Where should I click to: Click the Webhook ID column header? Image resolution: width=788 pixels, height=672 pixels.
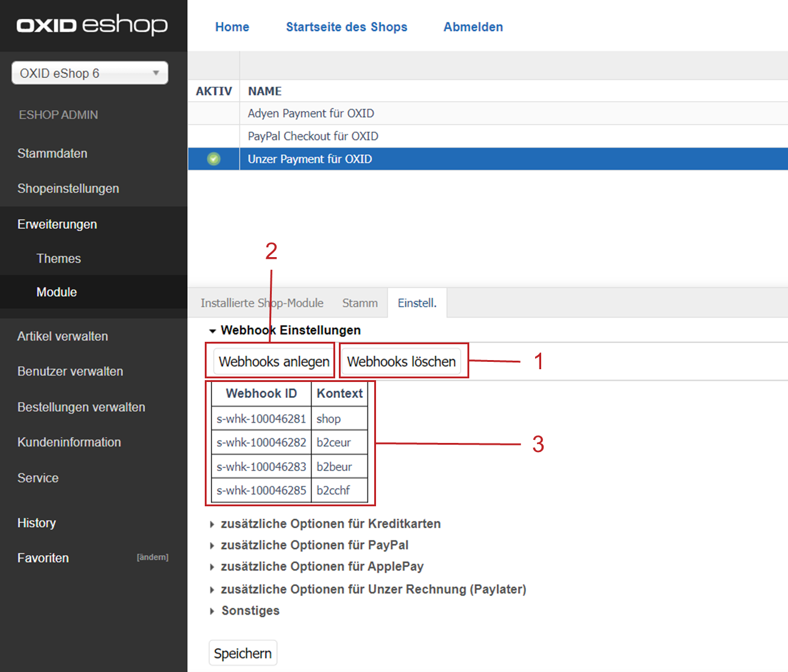(261, 394)
